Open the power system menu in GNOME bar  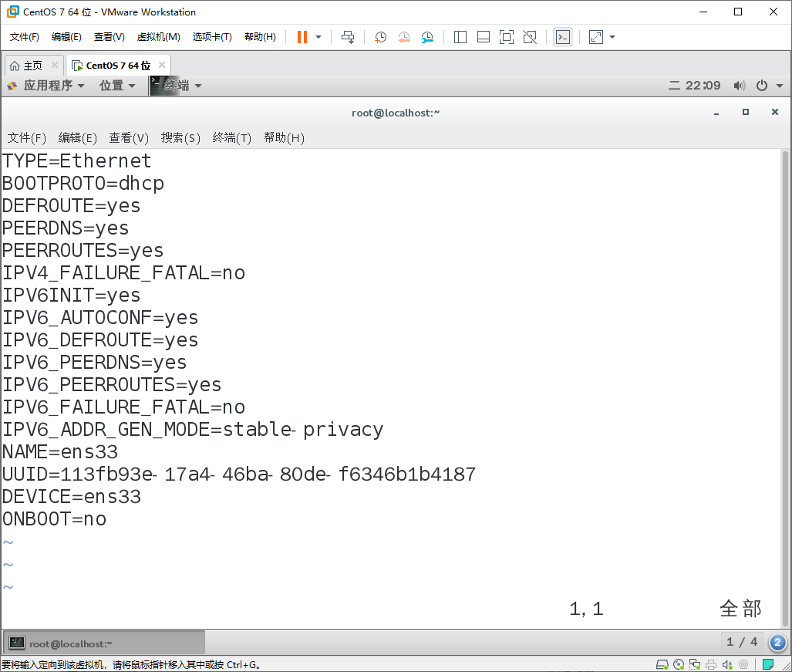[770, 86]
